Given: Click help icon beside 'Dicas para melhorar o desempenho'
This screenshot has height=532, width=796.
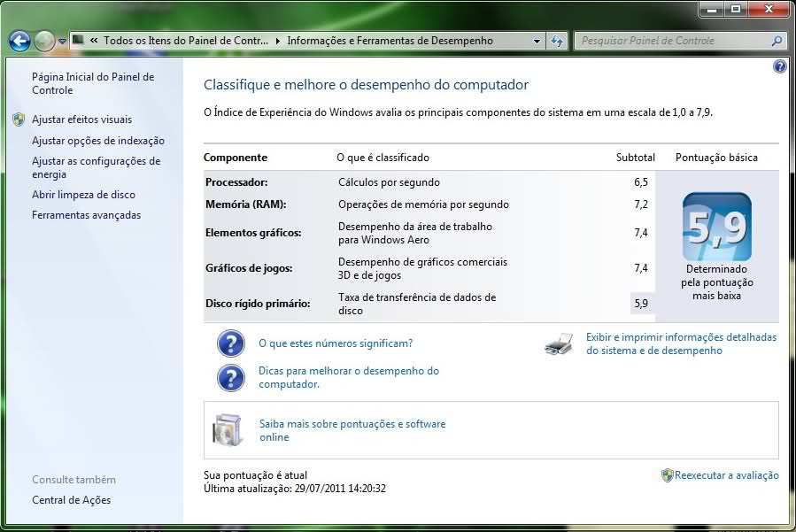Looking at the screenshot, I should coord(231,378).
